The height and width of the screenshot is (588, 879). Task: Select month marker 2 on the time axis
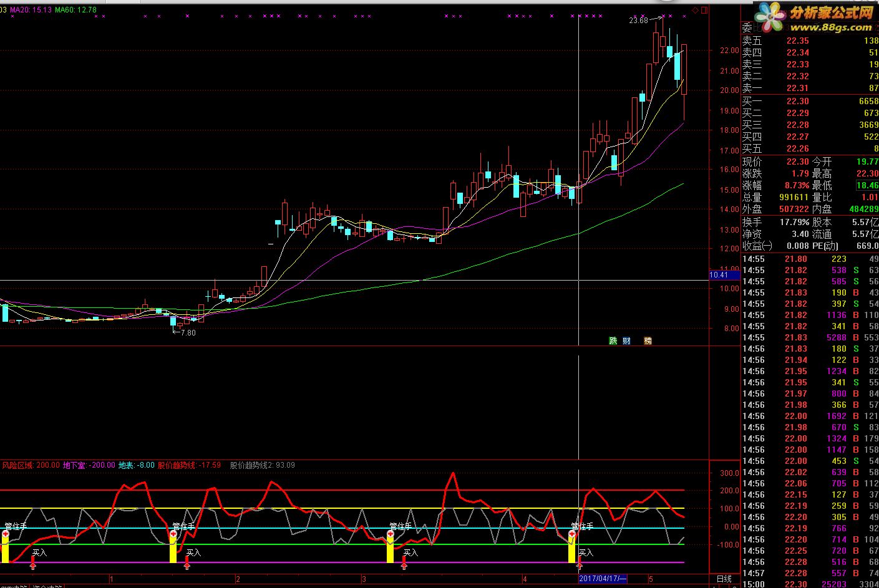click(238, 579)
